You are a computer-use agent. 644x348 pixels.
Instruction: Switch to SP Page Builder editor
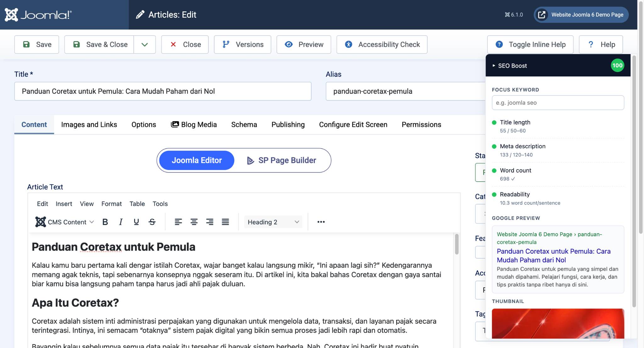click(x=281, y=160)
